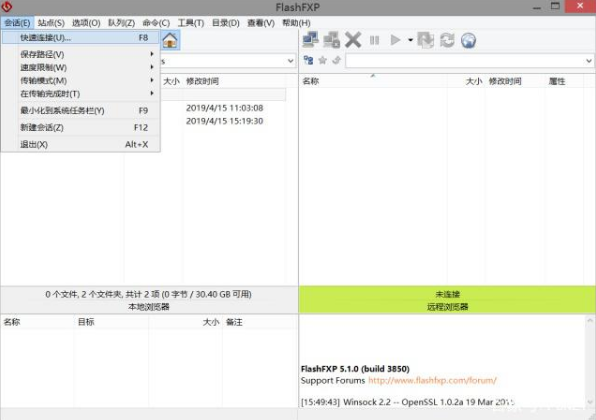Expand the 保存路径(V) submenu
This screenshot has height=420, width=596.
pos(81,54)
